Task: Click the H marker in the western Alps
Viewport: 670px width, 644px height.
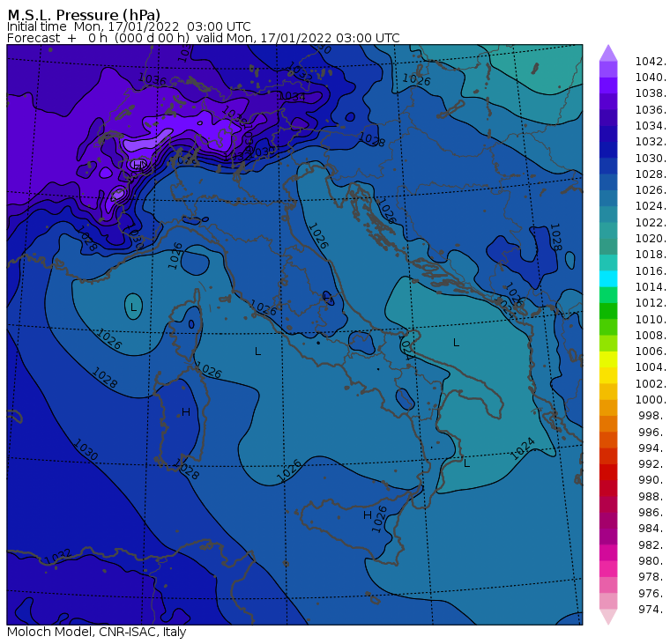Action: pos(138,165)
